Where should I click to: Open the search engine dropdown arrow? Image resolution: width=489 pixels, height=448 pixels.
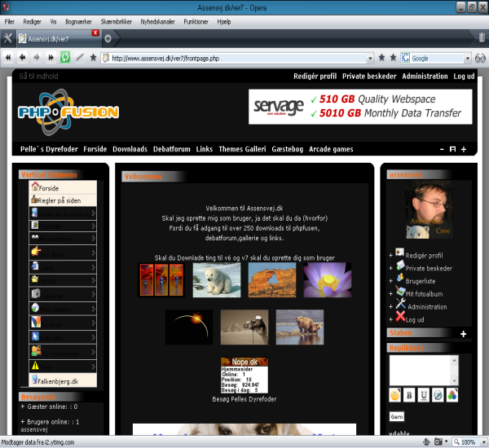pyautogui.click(x=468, y=59)
